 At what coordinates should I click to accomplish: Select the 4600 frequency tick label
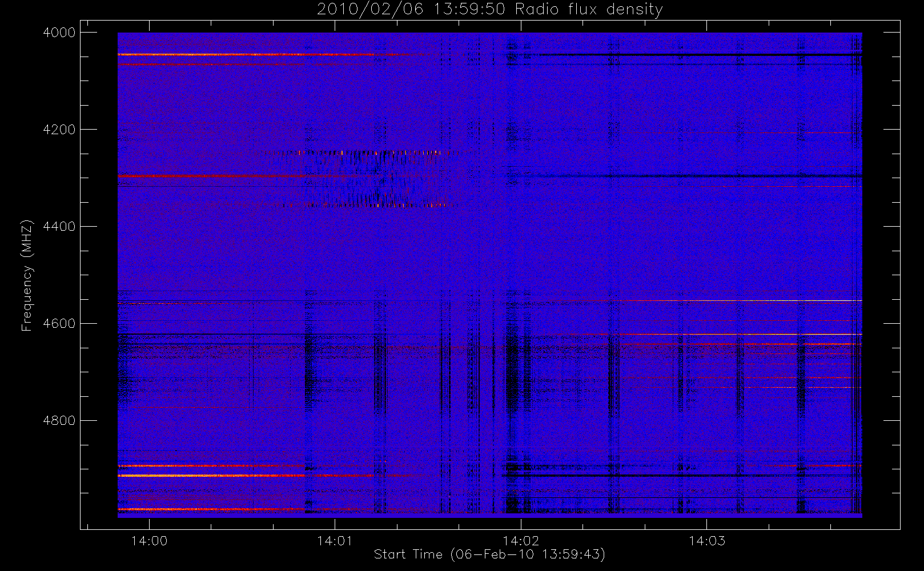59,324
